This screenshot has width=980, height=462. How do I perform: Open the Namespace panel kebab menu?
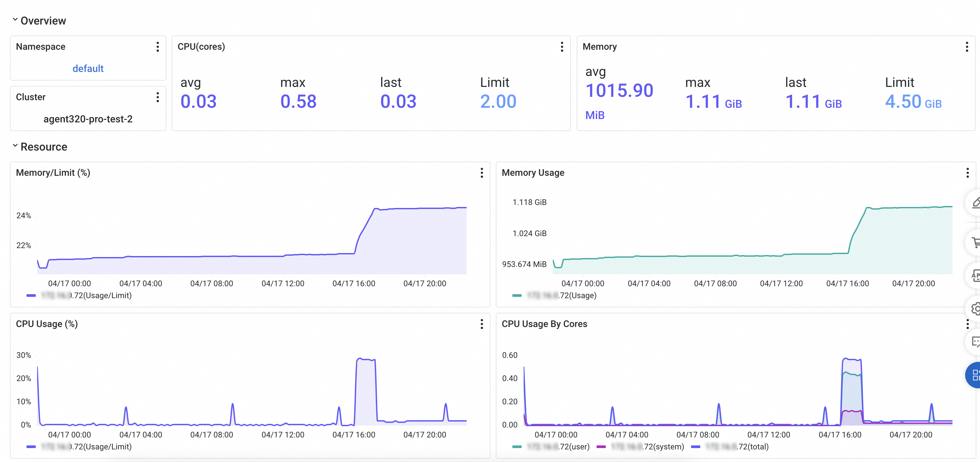click(157, 47)
